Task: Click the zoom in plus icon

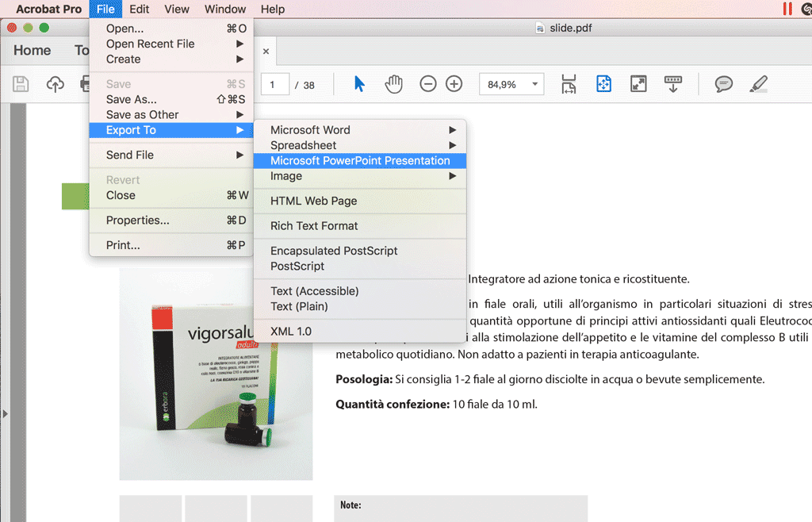Action: tap(454, 84)
